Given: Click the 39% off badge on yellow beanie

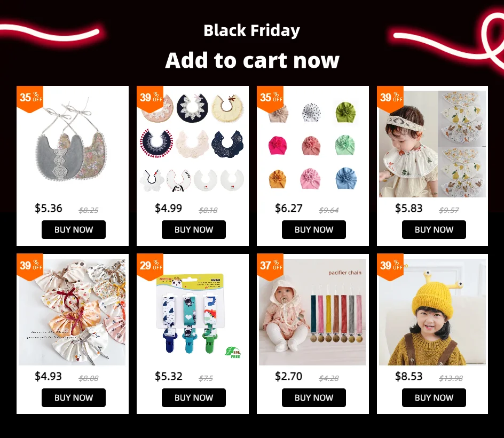Looking at the screenshot, I should pyautogui.click(x=390, y=267).
